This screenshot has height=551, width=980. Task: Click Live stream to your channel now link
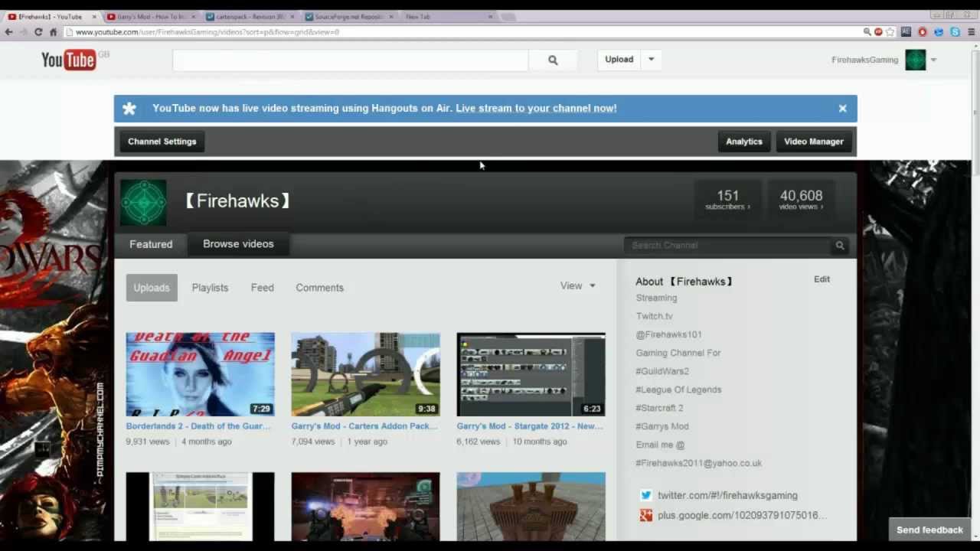click(536, 109)
